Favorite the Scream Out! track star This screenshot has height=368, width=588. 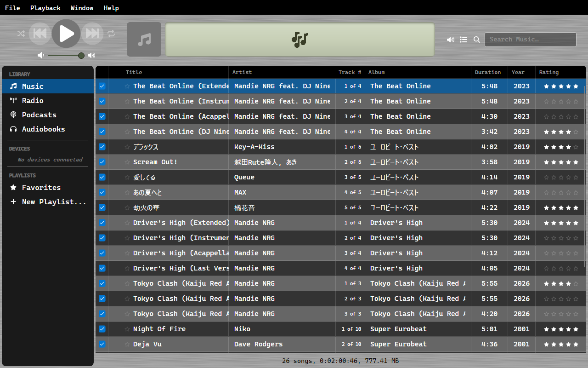click(127, 162)
